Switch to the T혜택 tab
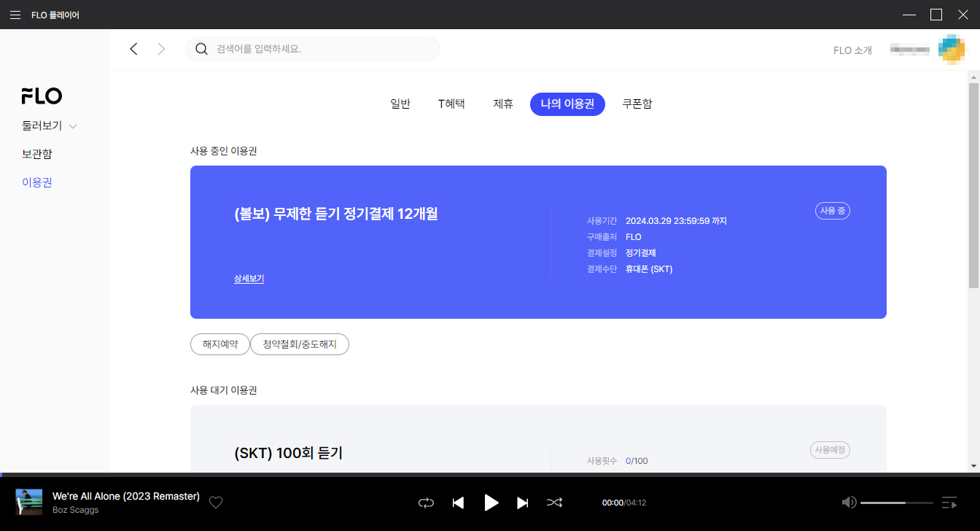 tap(451, 104)
